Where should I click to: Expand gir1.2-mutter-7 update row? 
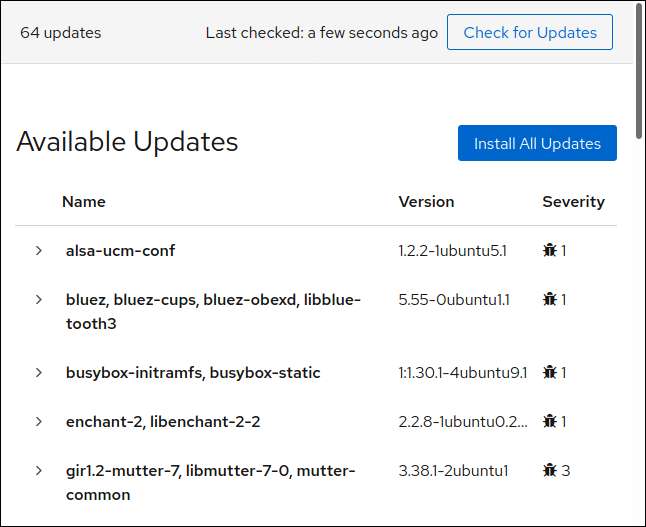click(39, 471)
